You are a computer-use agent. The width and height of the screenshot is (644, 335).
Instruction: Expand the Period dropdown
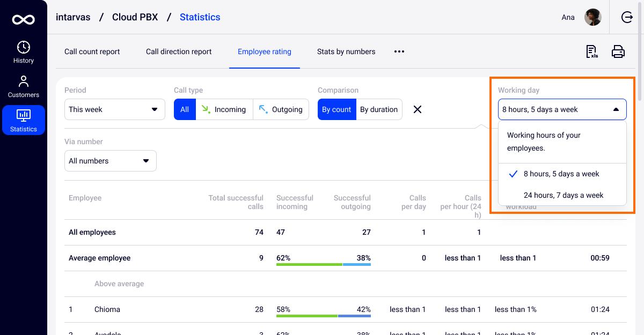pos(114,109)
